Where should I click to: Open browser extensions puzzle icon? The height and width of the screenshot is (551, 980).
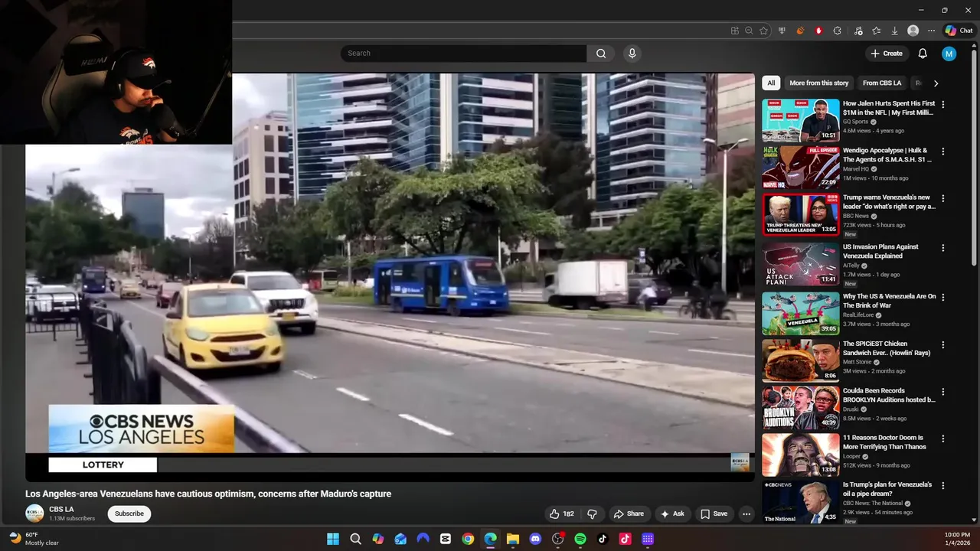[837, 31]
